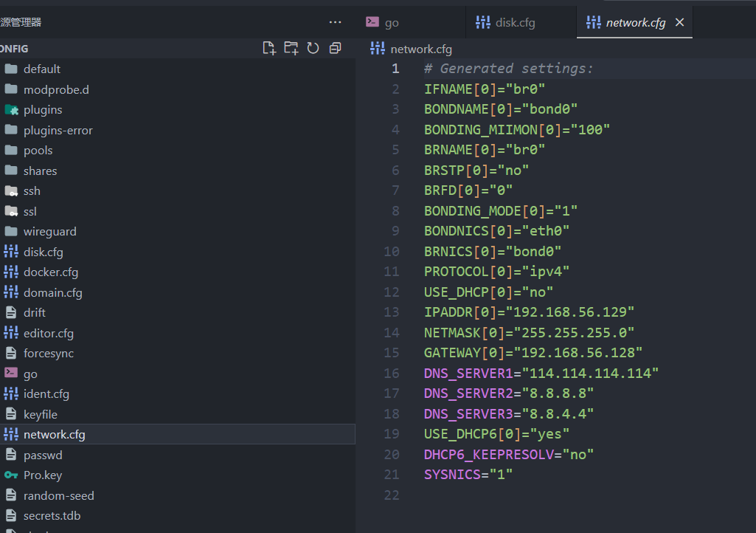Click the SYSNICS="1" line
This screenshot has height=533, width=756.
coord(468,475)
